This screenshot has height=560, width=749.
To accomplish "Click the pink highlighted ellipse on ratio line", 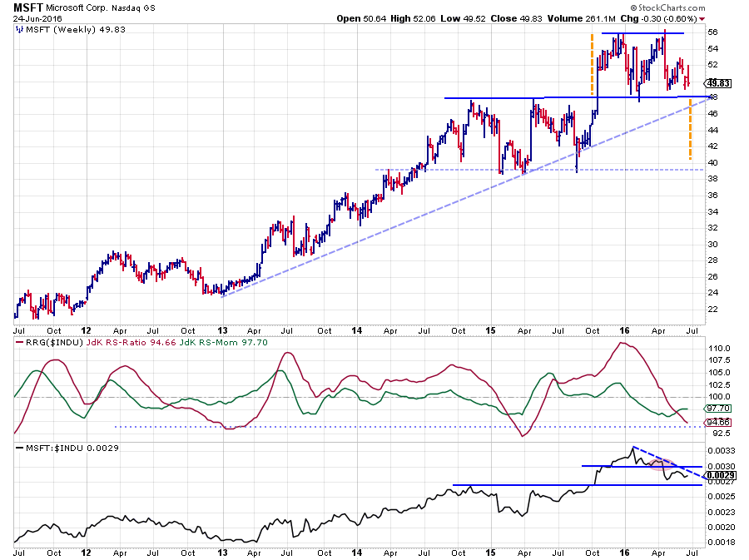I will pyautogui.click(x=663, y=463).
